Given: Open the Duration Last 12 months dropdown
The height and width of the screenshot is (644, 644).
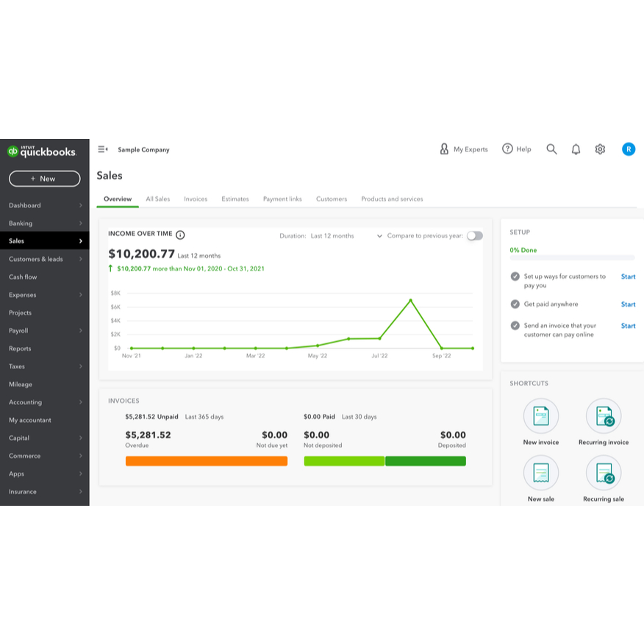Looking at the screenshot, I should pos(346,236).
